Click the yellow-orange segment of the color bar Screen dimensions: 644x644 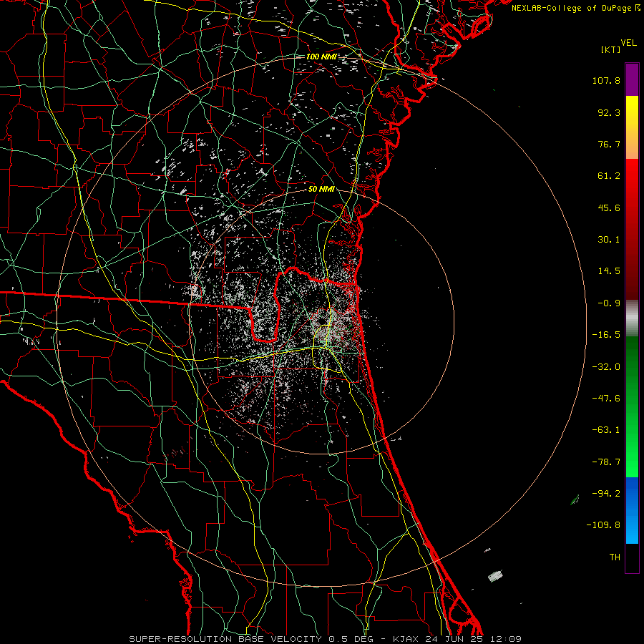[632, 127]
